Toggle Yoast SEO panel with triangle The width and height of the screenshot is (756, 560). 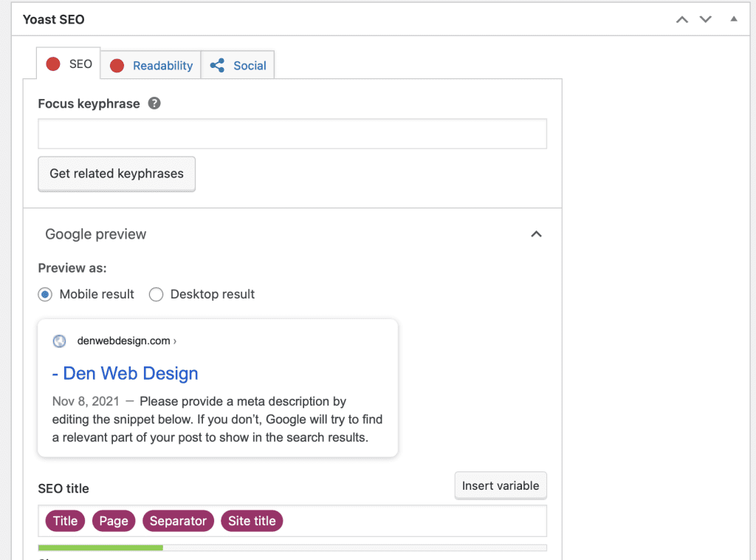click(x=734, y=18)
